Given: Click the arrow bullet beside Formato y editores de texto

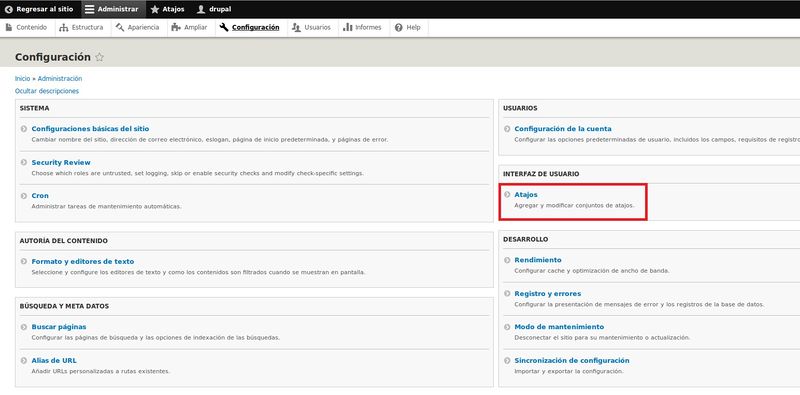Looking at the screenshot, I should tap(24, 261).
